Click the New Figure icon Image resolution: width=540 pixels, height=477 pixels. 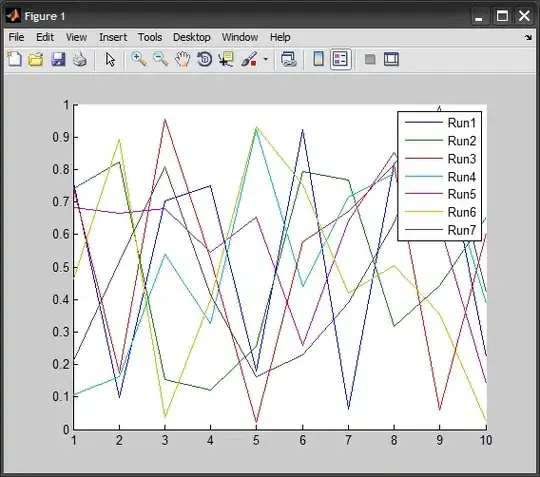14,59
